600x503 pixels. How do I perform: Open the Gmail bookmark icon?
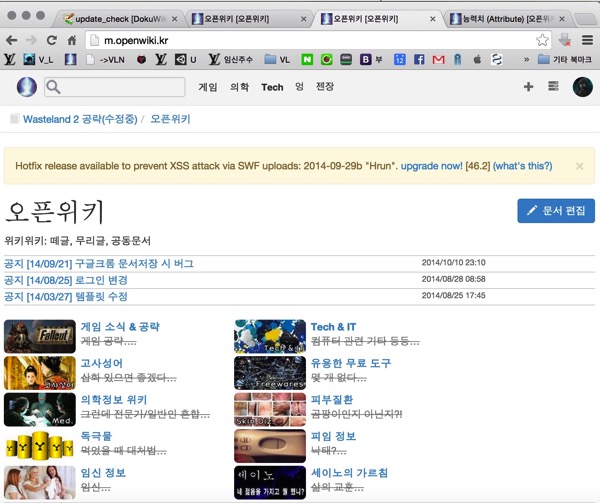[x=439, y=60]
